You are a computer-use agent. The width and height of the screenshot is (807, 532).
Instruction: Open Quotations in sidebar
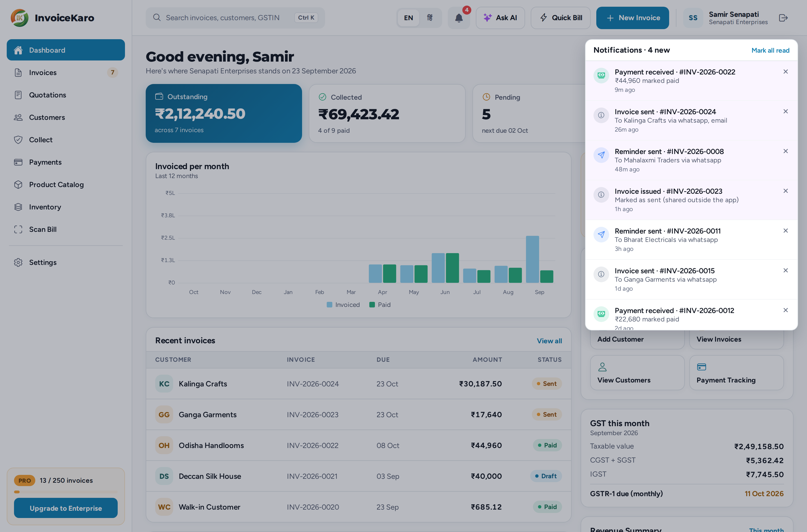click(66, 95)
